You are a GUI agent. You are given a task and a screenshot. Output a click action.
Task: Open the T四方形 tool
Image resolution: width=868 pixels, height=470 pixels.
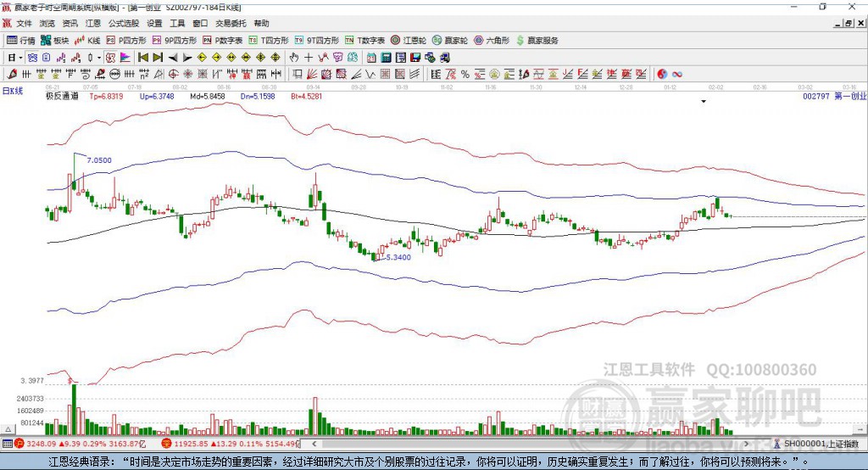point(269,41)
